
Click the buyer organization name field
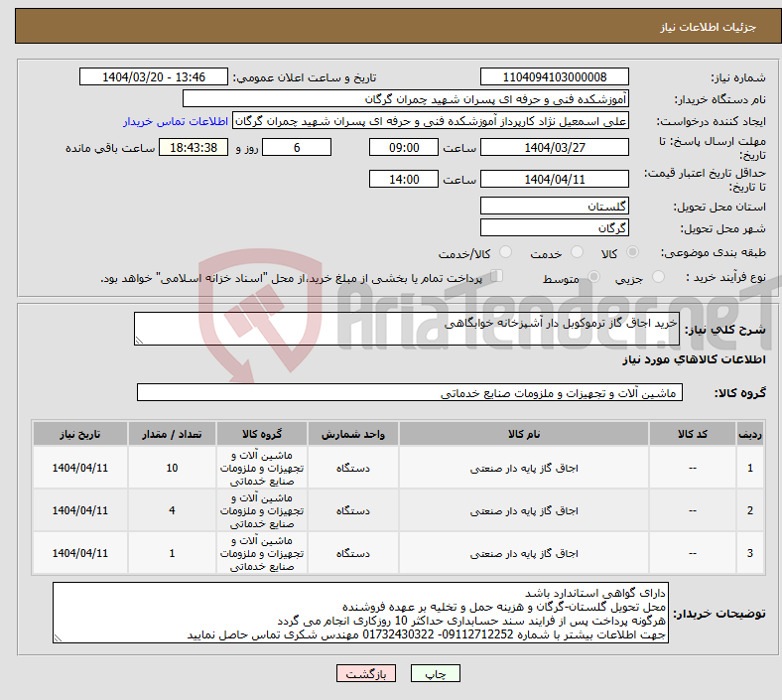coord(406,98)
